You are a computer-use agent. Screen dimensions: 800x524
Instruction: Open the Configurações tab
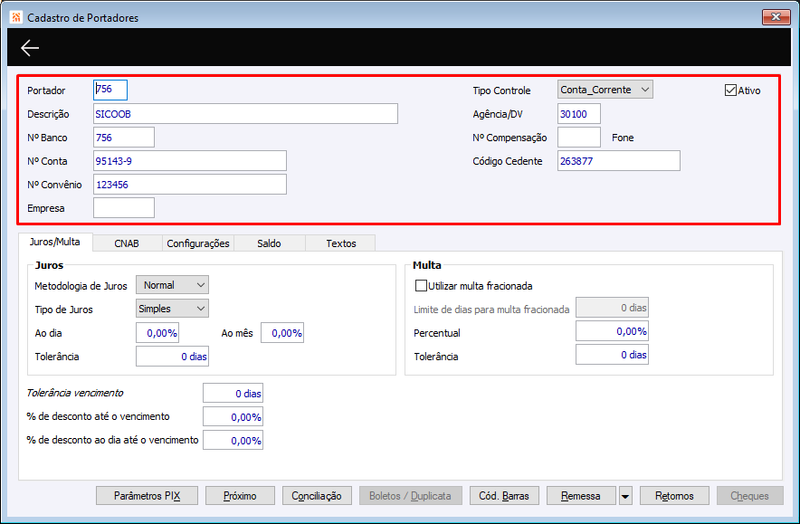pos(198,243)
